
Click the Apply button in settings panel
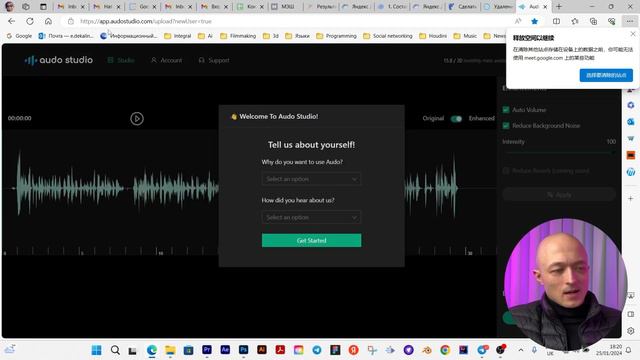(x=559, y=195)
